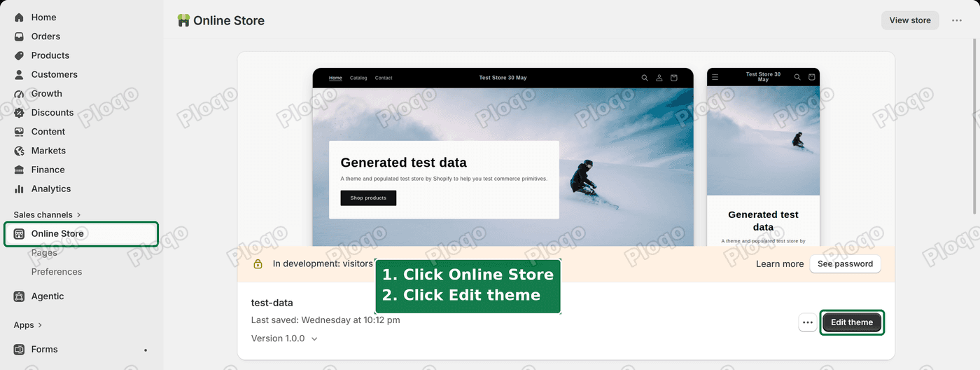Click the green store icon beside page title

[x=183, y=20]
